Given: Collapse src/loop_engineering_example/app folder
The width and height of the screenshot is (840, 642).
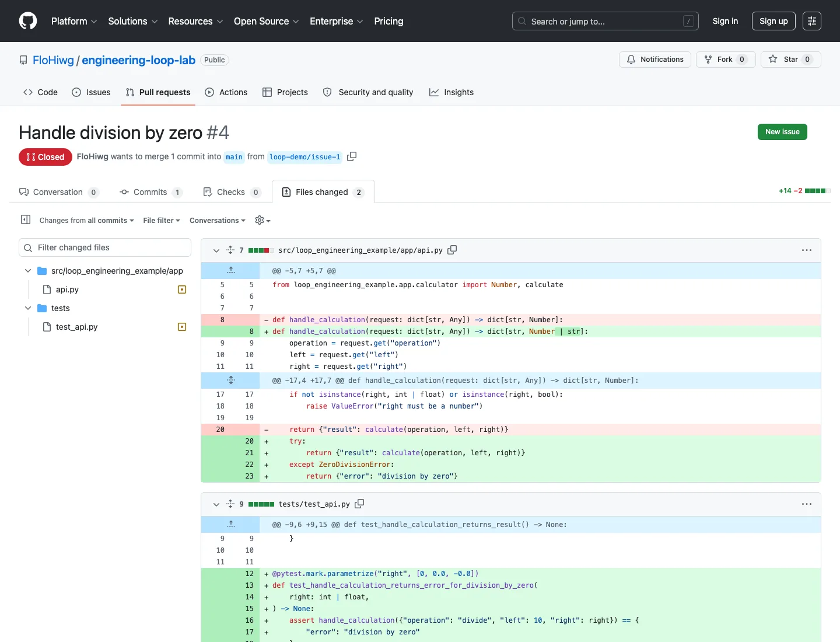Looking at the screenshot, I should tap(28, 271).
